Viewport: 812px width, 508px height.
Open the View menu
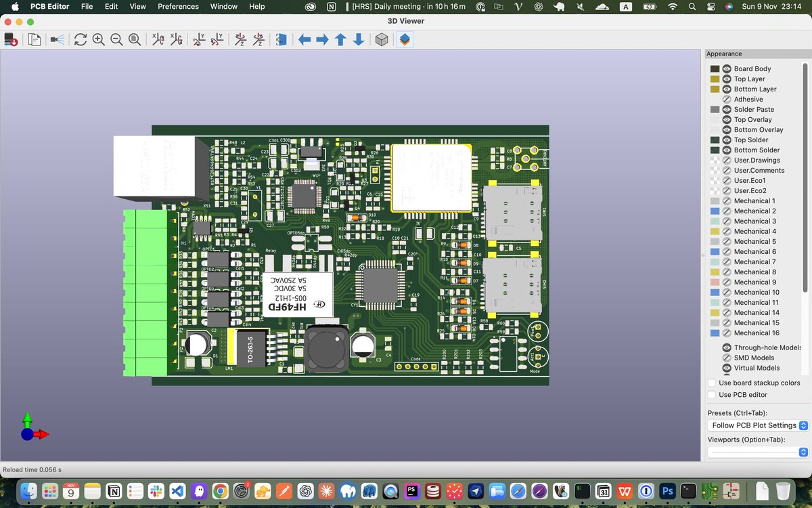tap(137, 7)
